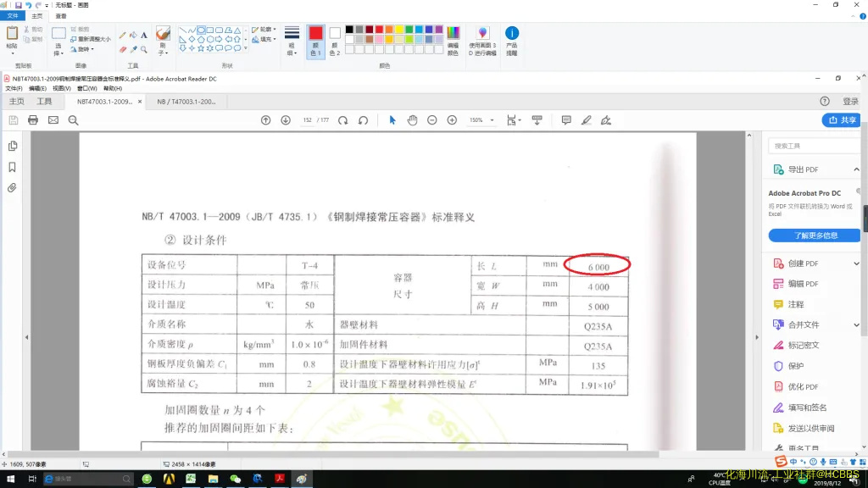
Task: Click 重新调整大小 resize button
Action: [91, 39]
